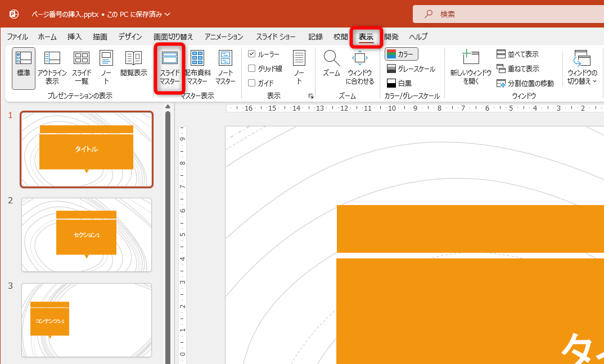Open ノートマスター notes master
This screenshot has width=604, height=364.
click(226, 68)
